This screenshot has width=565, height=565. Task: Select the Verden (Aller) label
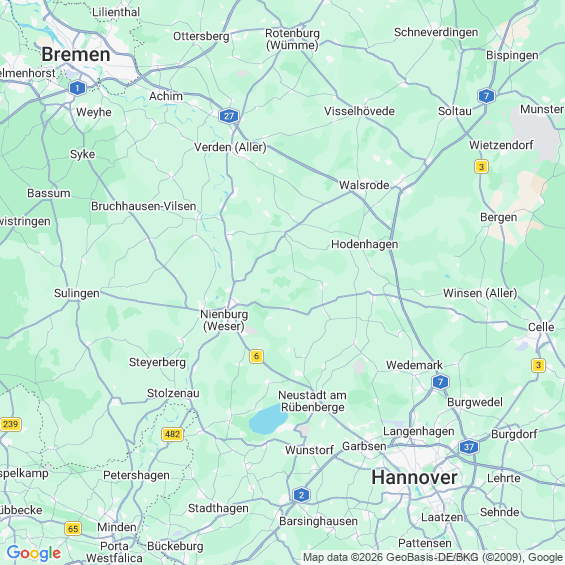point(230,147)
